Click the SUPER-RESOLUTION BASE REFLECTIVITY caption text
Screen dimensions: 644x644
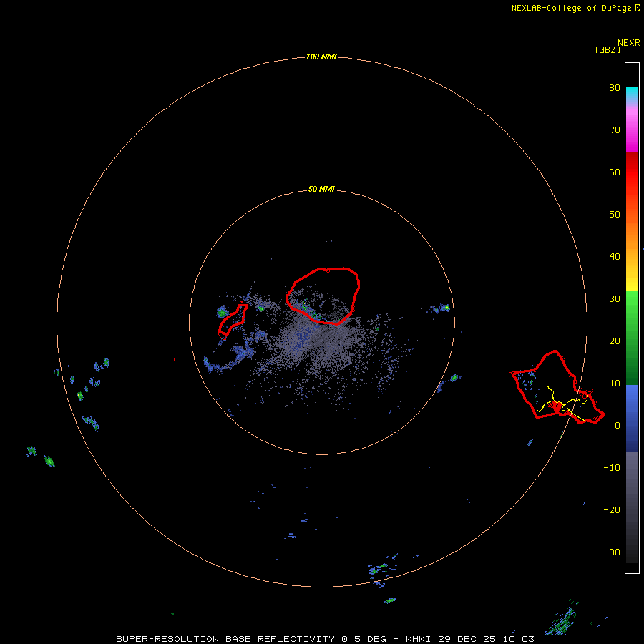[x=225, y=639]
